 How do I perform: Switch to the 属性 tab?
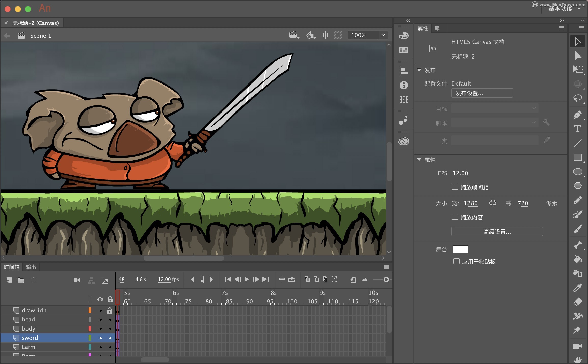click(423, 28)
